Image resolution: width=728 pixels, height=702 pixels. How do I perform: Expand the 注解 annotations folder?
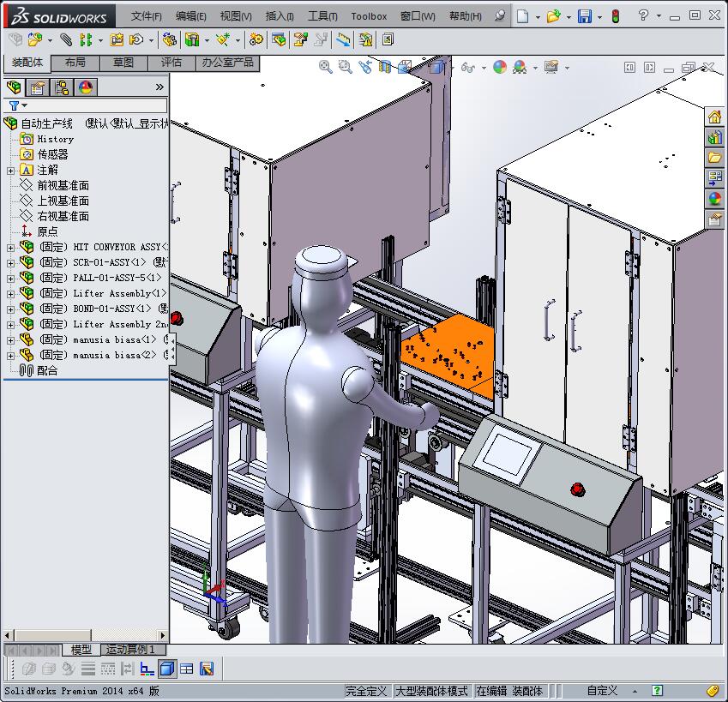click(10, 171)
